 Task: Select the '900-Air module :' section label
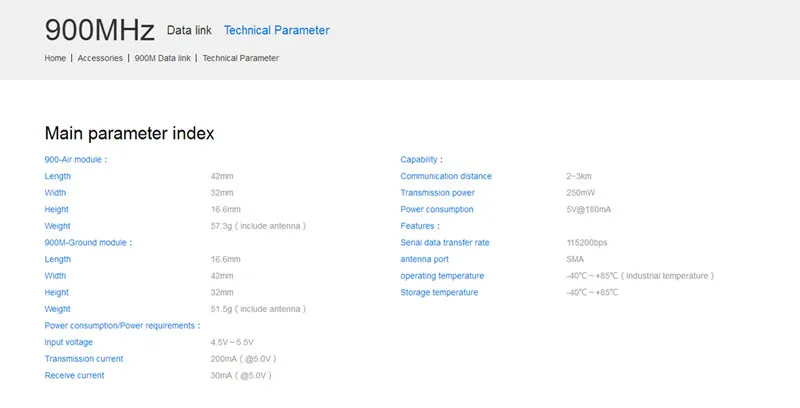[76, 160]
